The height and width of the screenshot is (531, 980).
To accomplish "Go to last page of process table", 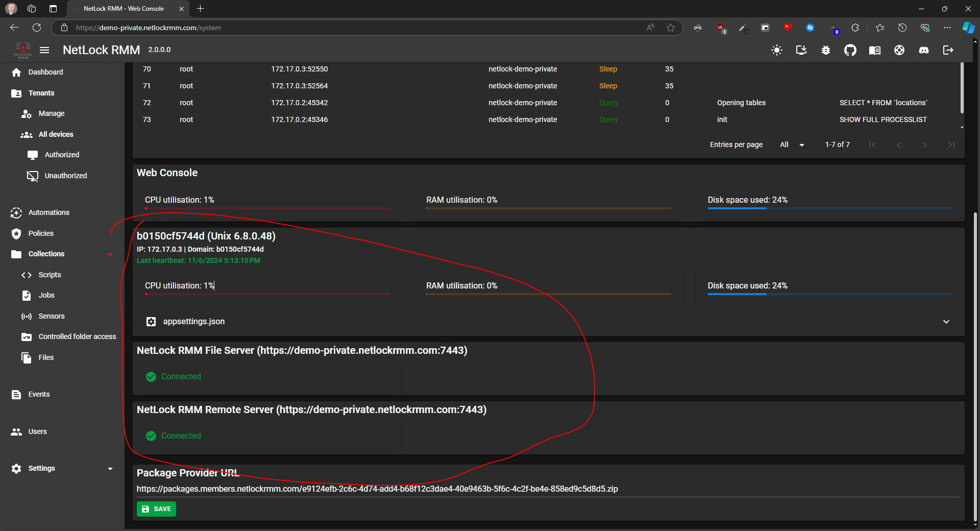I will [951, 145].
